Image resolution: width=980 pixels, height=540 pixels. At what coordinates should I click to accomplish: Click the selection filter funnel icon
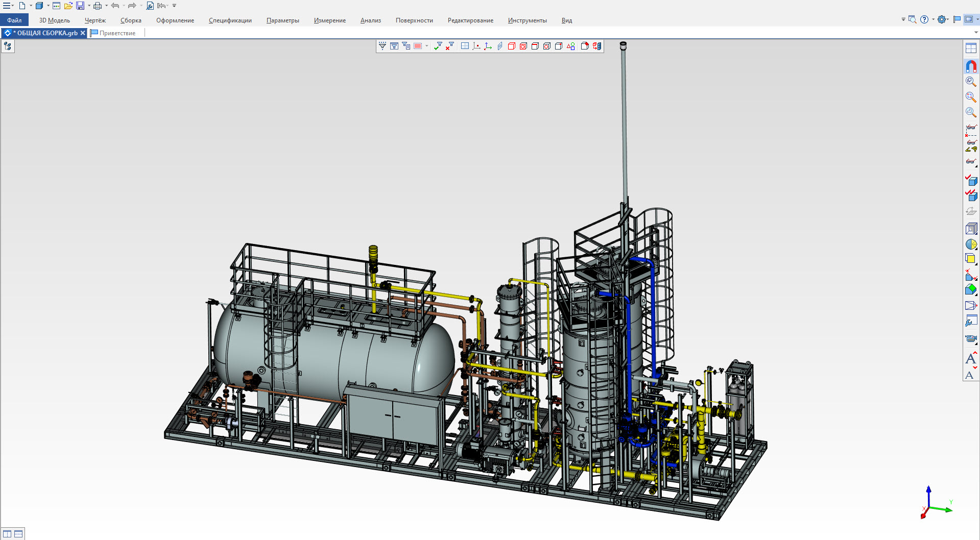click(x=382, y=46)
